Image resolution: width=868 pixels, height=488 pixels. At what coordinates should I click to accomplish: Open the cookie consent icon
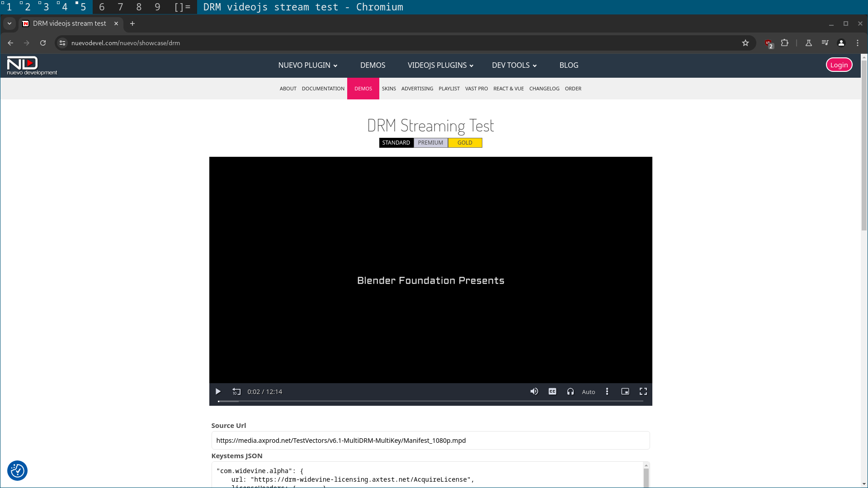[17, 470]
